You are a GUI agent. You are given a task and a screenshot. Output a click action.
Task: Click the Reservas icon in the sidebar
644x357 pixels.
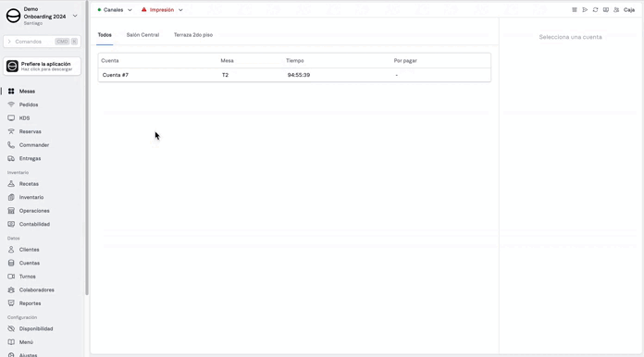click(x=11, y=131)
